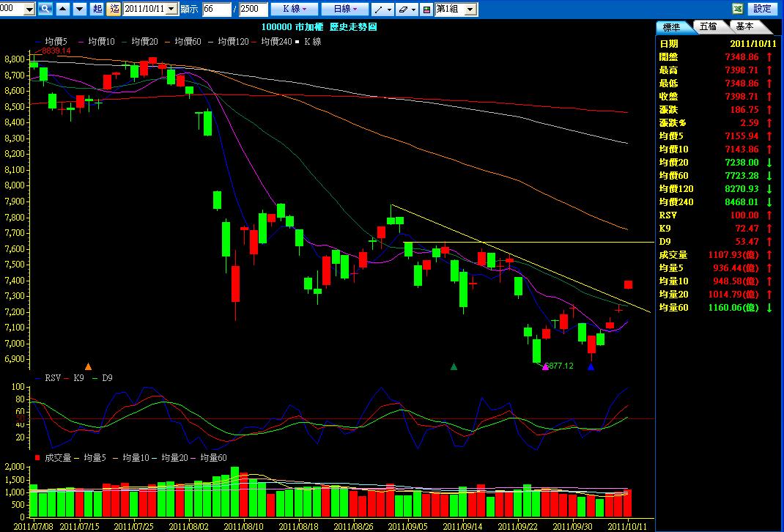The height and width of the screenshot is (532, 784).
Task: Click the 成交量 volume legend label
Action: click(59, 457)
